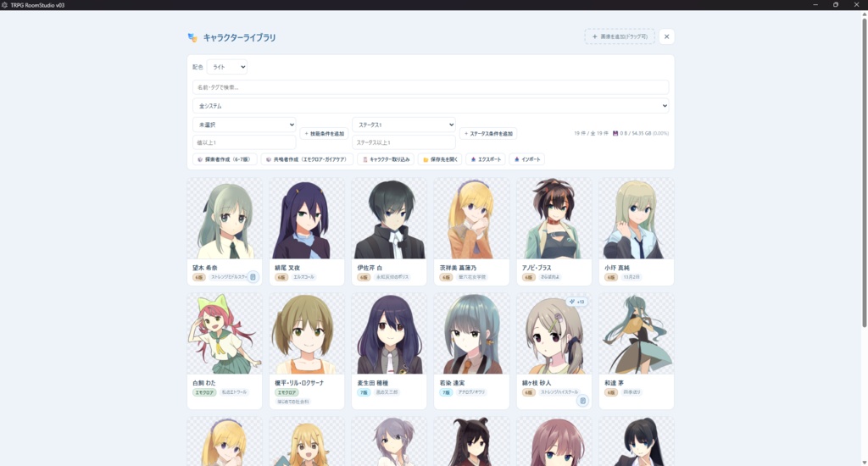Viewport: 868px width, 466px height.
Task: Minimize the TRPG RoomStudio window
Action: (x=815, y=5)
